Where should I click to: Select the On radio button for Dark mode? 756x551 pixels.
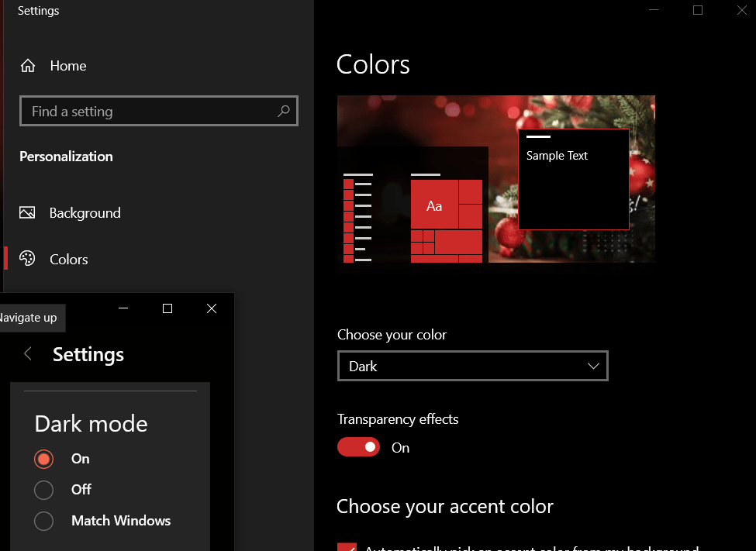43,459
